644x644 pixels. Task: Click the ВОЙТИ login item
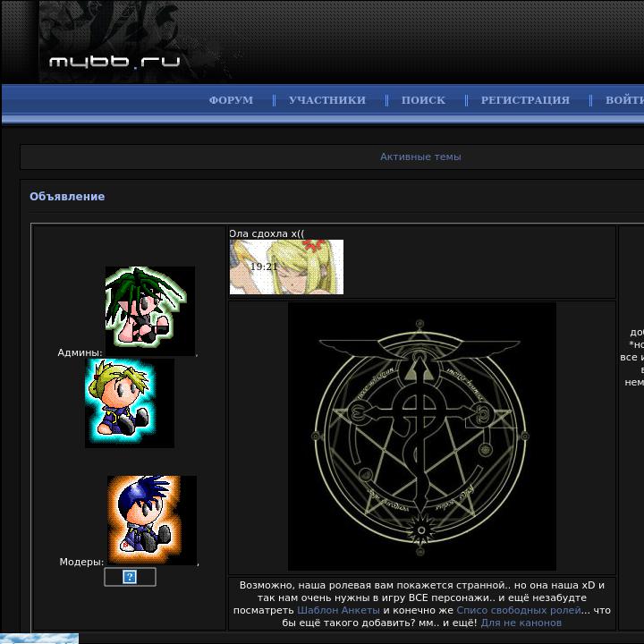pos(624,100)
